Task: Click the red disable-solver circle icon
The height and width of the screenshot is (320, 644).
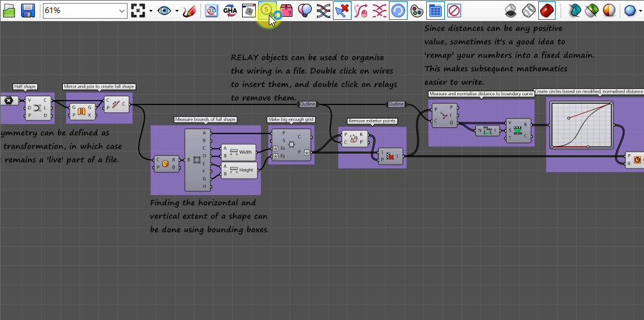Action: 454,11
